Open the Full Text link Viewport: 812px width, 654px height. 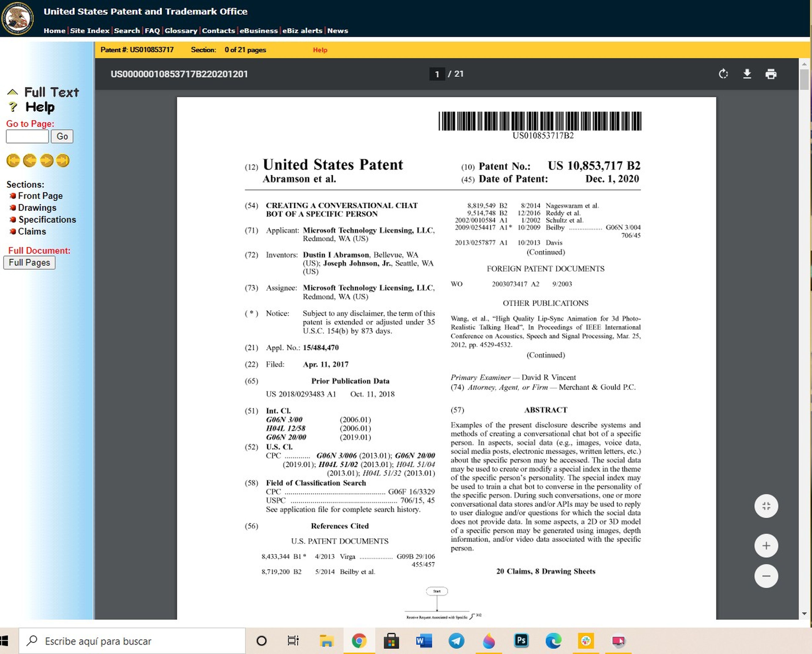[x=52, y=92]
